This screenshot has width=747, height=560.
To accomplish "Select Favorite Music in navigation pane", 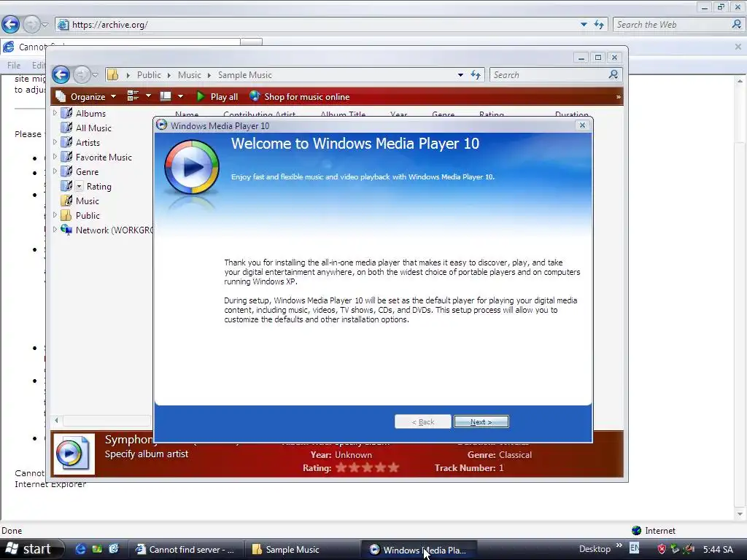I will (104, 157).
